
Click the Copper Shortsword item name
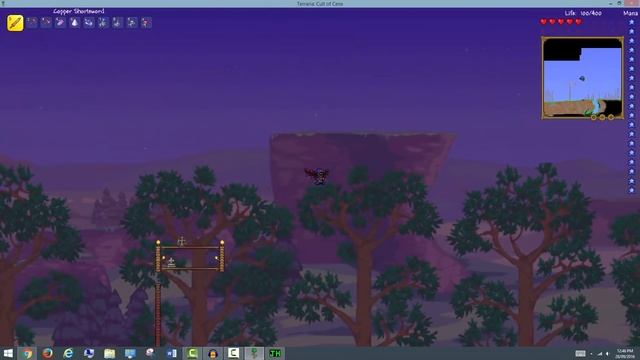(79, 11)
